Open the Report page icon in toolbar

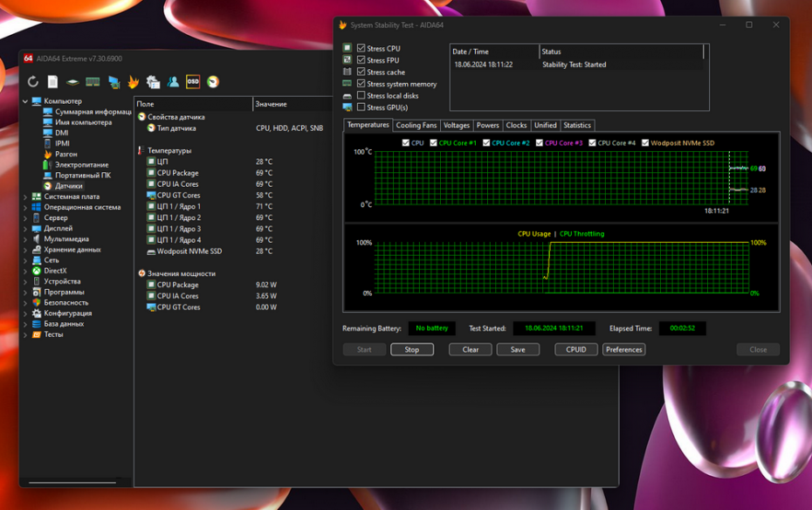click(x=52, y=82)
